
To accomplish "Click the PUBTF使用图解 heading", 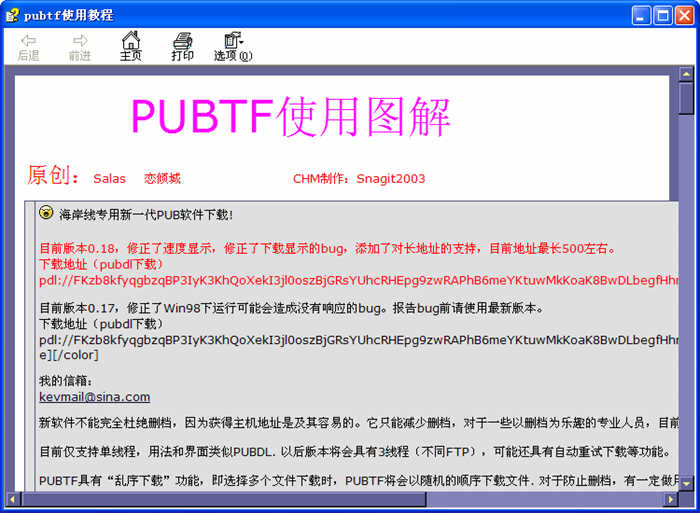I will (x=291, y=117).
